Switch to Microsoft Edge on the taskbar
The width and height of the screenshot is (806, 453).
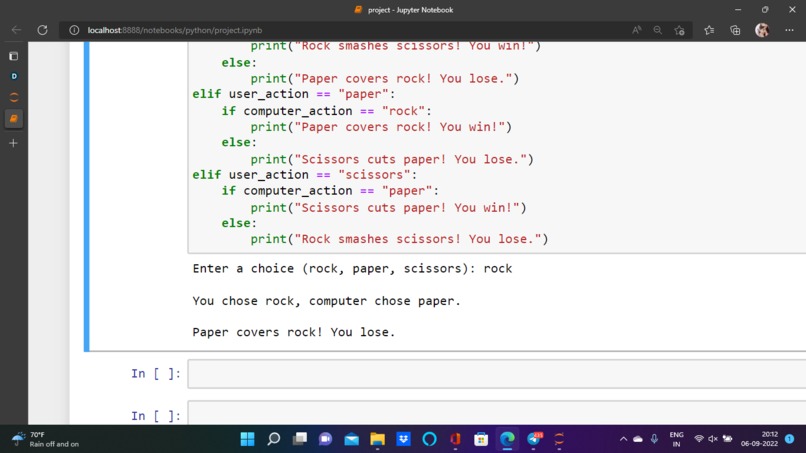coord(507,439)
